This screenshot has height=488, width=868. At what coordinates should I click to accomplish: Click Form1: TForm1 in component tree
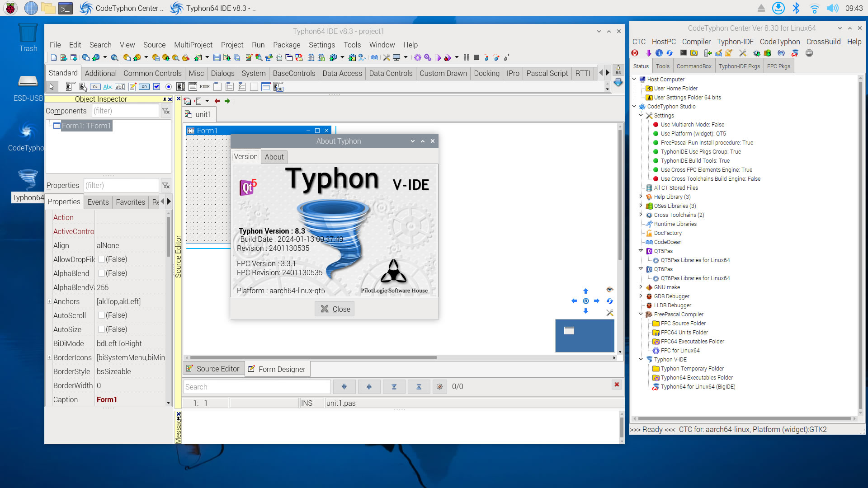click(86, 126)
